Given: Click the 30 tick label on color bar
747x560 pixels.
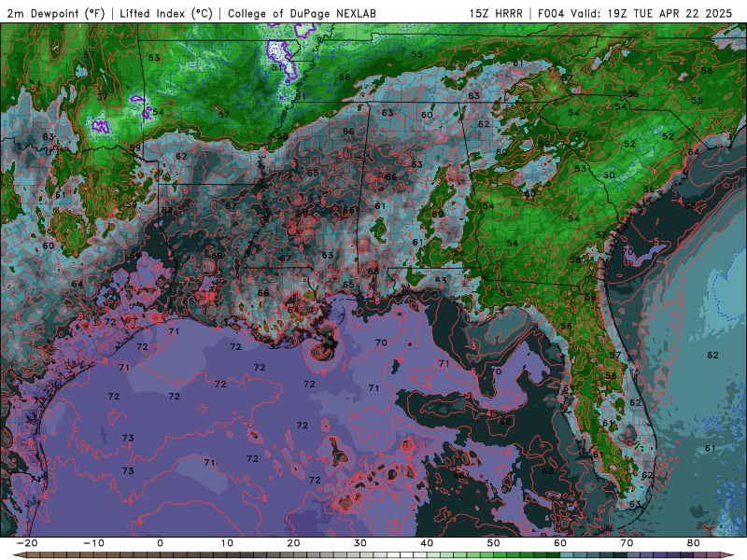Looking at the screenshot, I should pyautogui.click(x=360, y=543).
